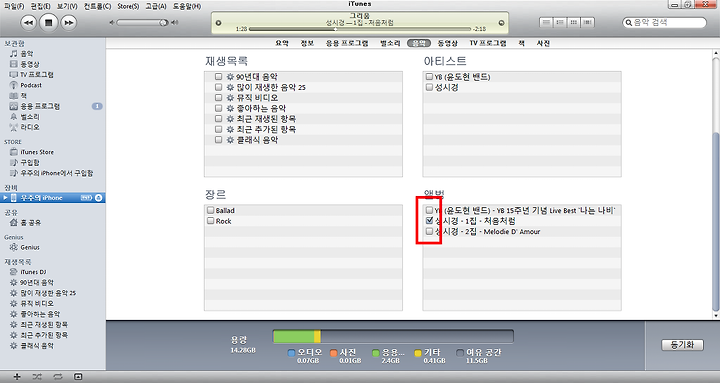The width and height of the screenshot is (720, 383).
Task: Check the 성시경 - 2집 - Melodie D' Amour album
Action: point(429,231)
